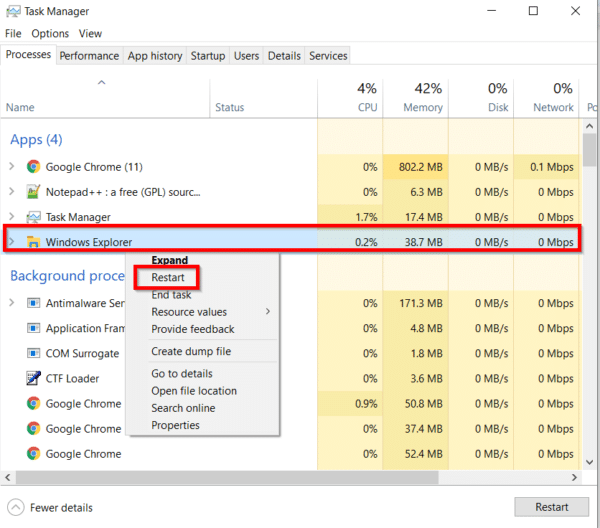
Task: Switch to the Details tab
Action: point(284,56)
